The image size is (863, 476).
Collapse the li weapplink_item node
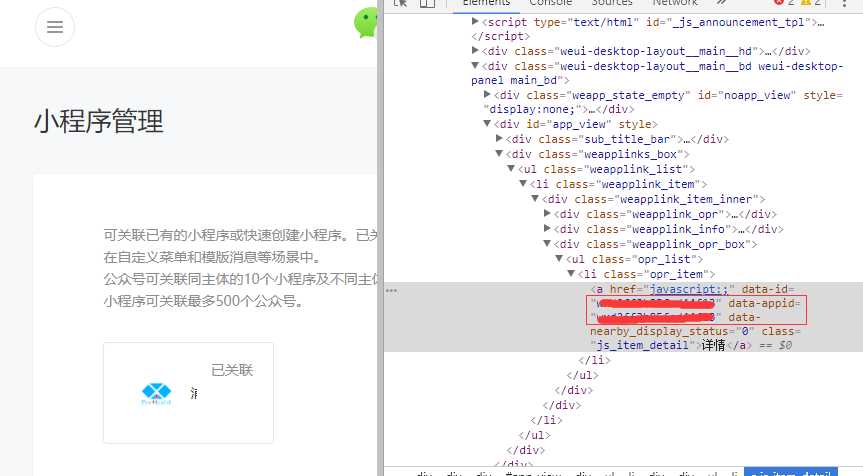pos(523,183)
